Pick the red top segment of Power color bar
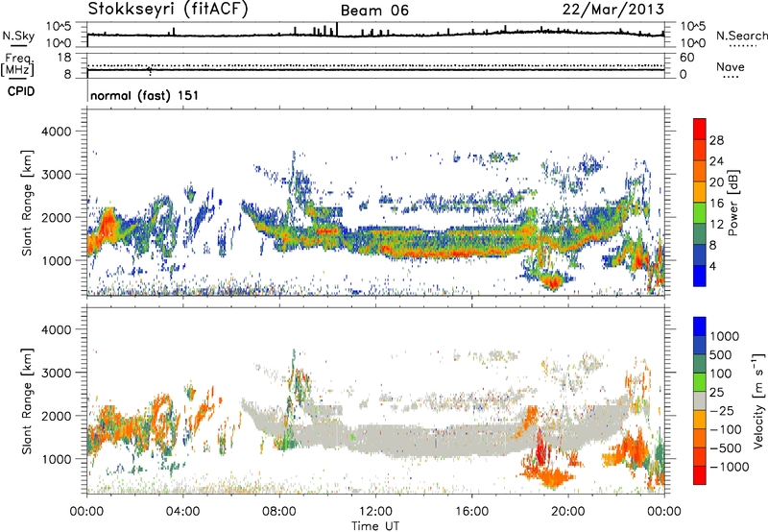This screenshot has width=768, height=532. point(700,129)
